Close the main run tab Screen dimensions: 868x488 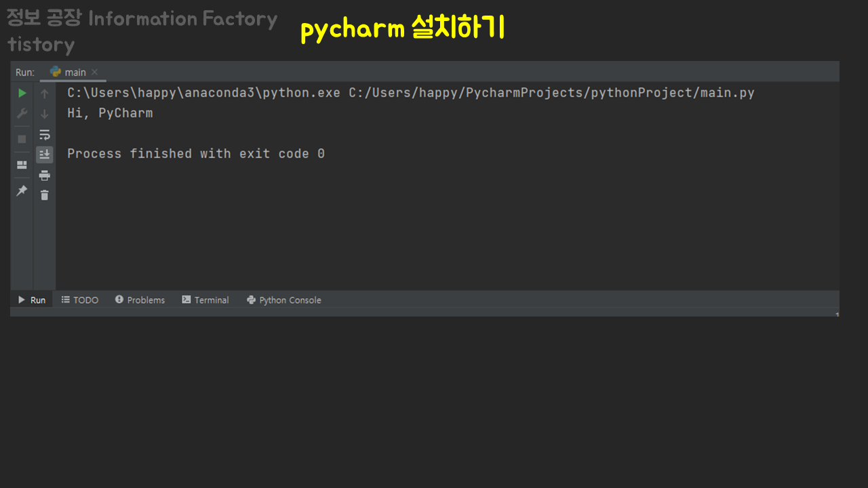pyautogui.click(x=95, y=72)
